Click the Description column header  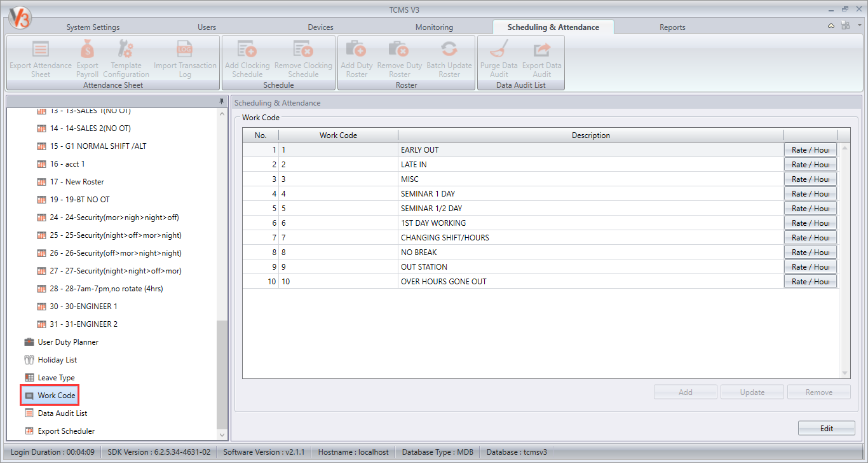[591, 135]
